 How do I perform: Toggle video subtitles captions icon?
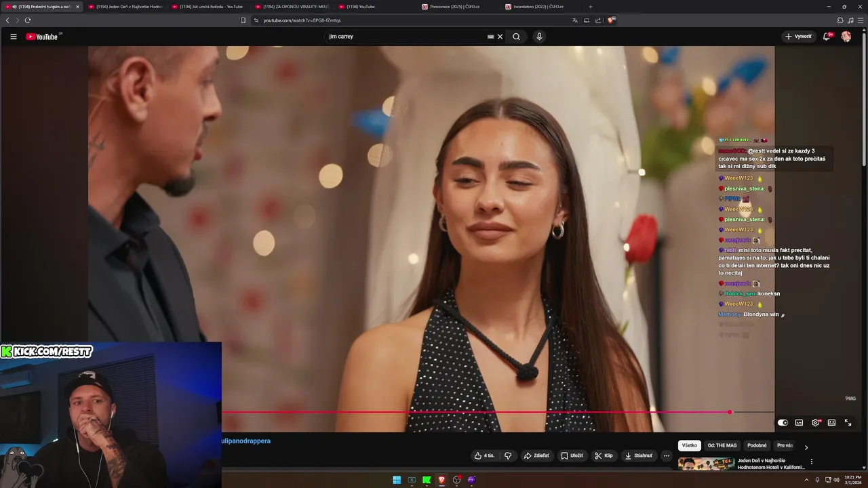pyautogui.click(x=799, y=422)
